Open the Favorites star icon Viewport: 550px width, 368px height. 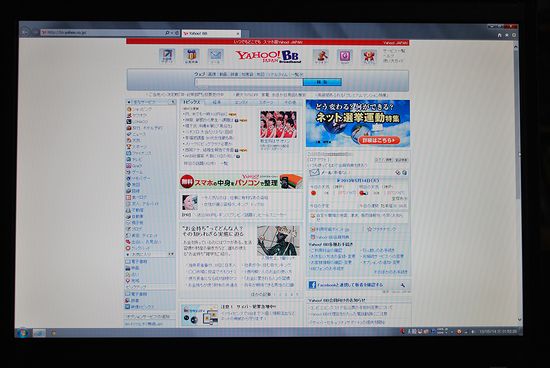coord(507,35)
